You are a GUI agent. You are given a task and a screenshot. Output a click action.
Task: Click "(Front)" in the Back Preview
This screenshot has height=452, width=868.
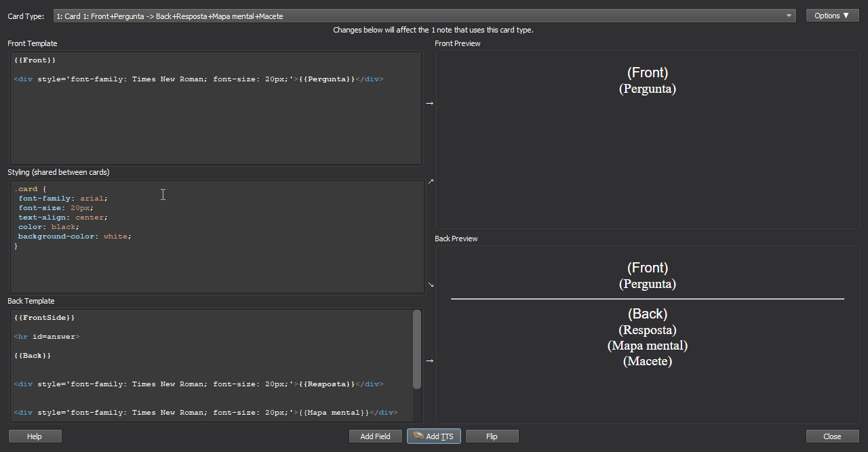tap(648, 268)
